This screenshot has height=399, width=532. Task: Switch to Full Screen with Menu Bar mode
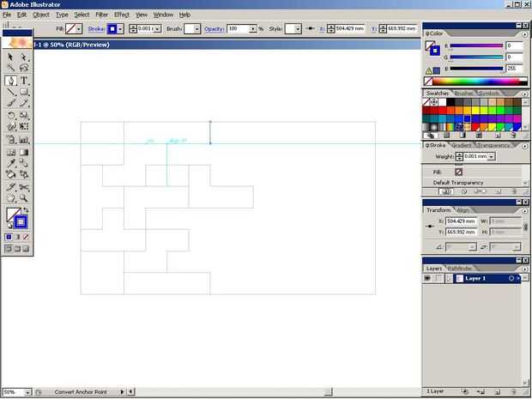17,249
